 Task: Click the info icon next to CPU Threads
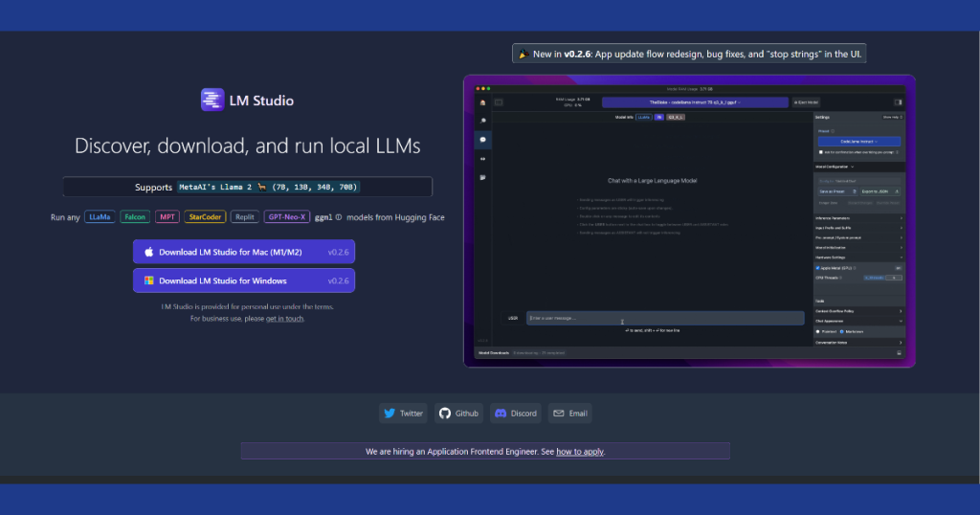840,278
